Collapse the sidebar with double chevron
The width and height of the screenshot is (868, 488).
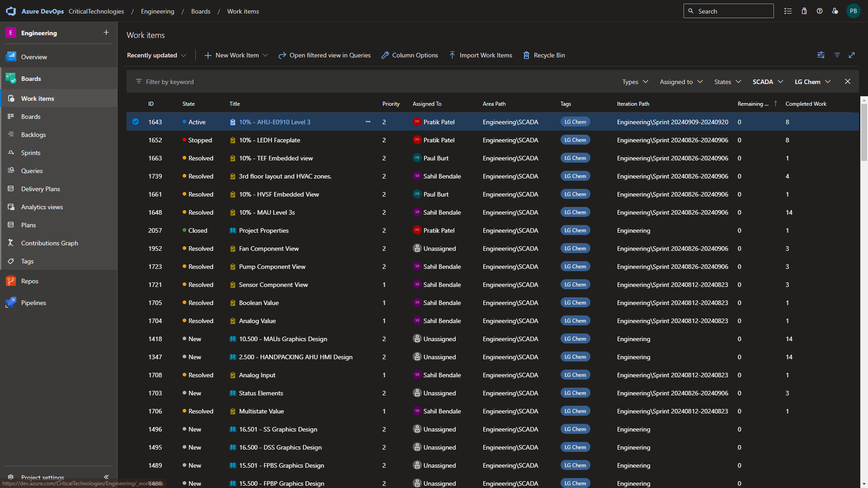106,477
